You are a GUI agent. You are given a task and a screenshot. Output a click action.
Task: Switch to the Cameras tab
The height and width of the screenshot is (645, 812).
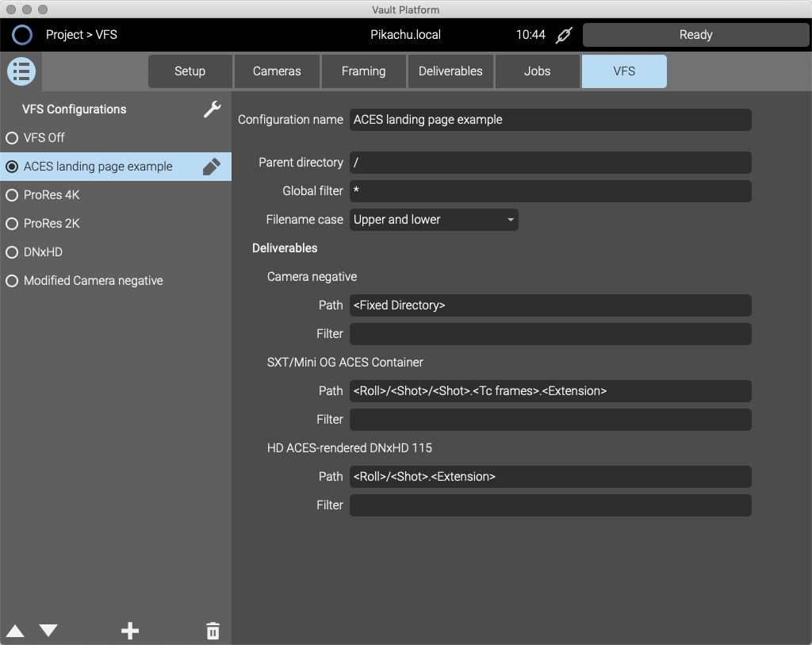(x=277, y=71)
